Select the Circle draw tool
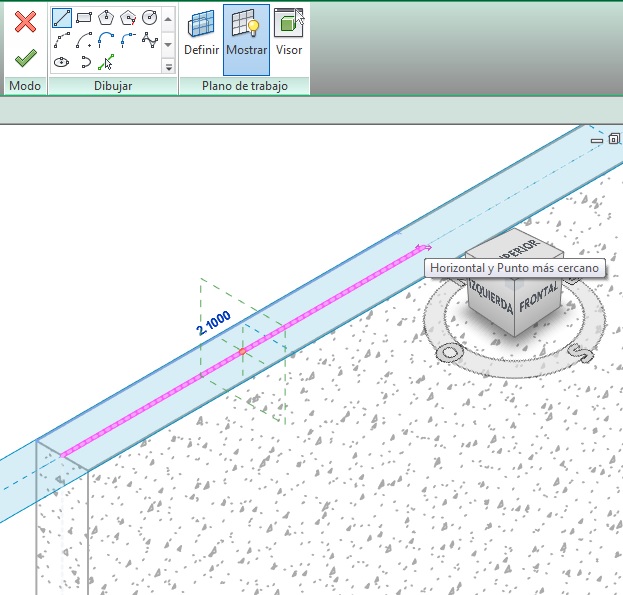Screen dimensions: 623x595 [x=150, y=18]
